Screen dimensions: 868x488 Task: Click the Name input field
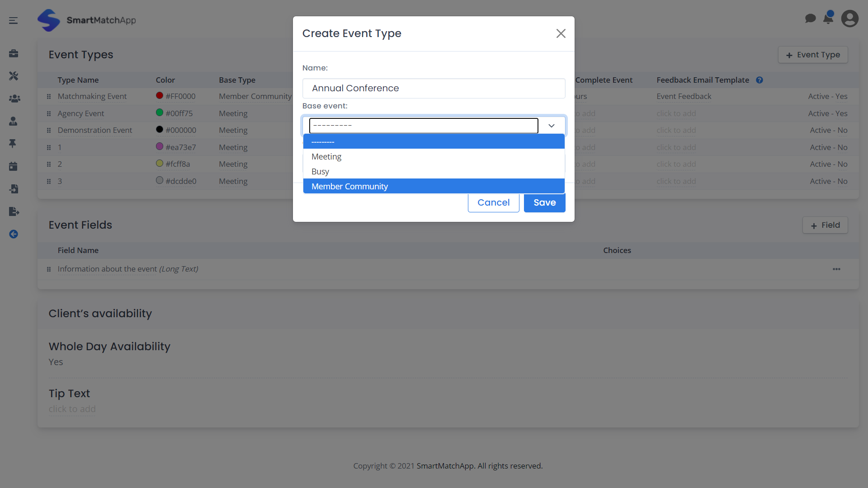point(433,88)
